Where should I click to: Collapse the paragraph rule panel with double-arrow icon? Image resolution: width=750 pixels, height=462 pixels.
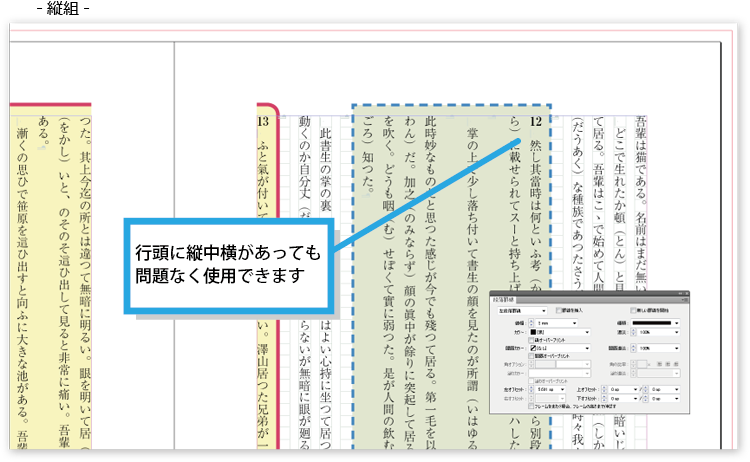point(680,293)
